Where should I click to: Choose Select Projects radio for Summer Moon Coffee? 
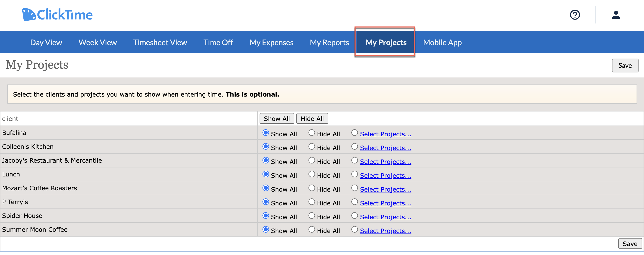(x=354, y=229)
